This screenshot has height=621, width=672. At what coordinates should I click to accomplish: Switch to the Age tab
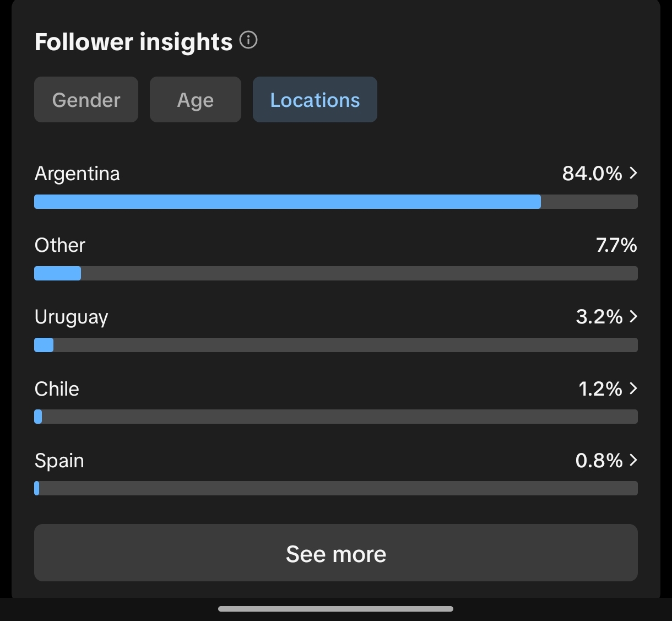196,100
